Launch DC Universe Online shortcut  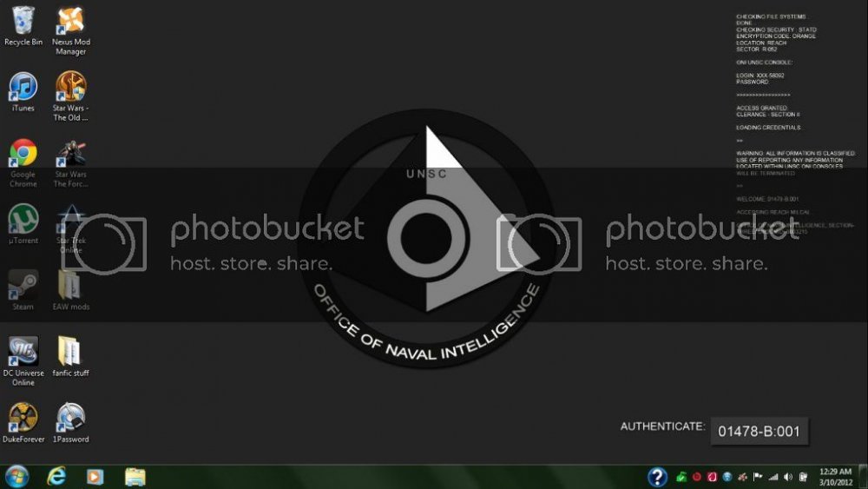point(23,361)
